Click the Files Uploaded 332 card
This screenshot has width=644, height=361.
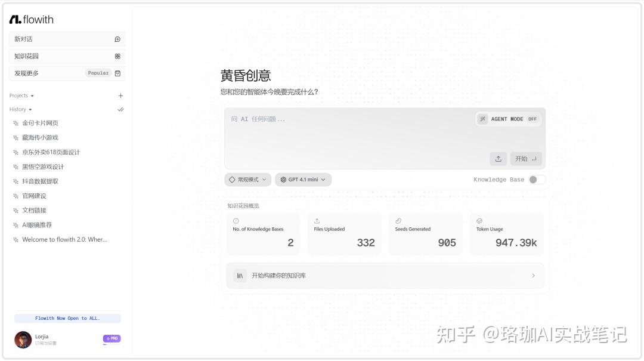pyautogui.click(x=344, y=234)
